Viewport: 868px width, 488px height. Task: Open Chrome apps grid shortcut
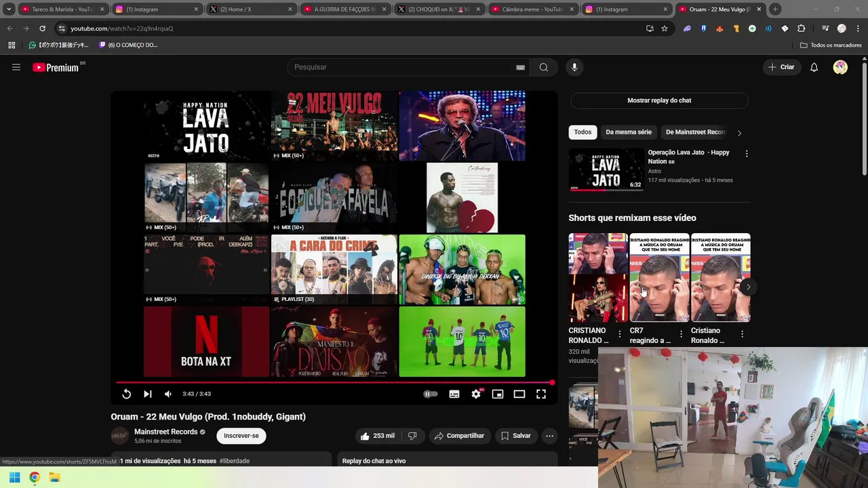(x=12, y=45)
